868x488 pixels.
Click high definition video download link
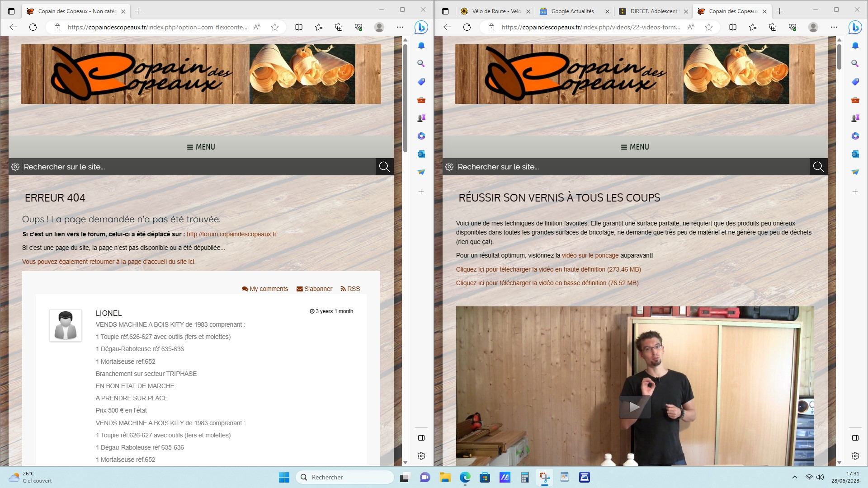[548, 269]
